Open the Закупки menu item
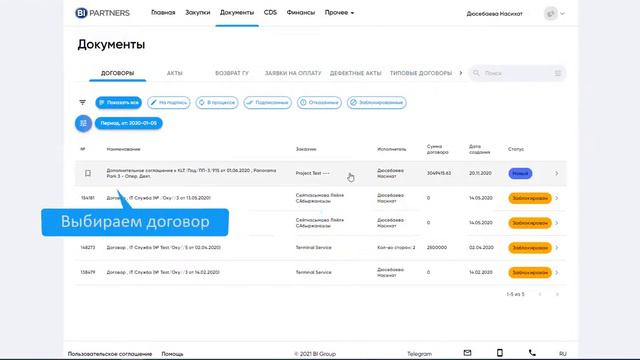 click(x=198, y=13)
